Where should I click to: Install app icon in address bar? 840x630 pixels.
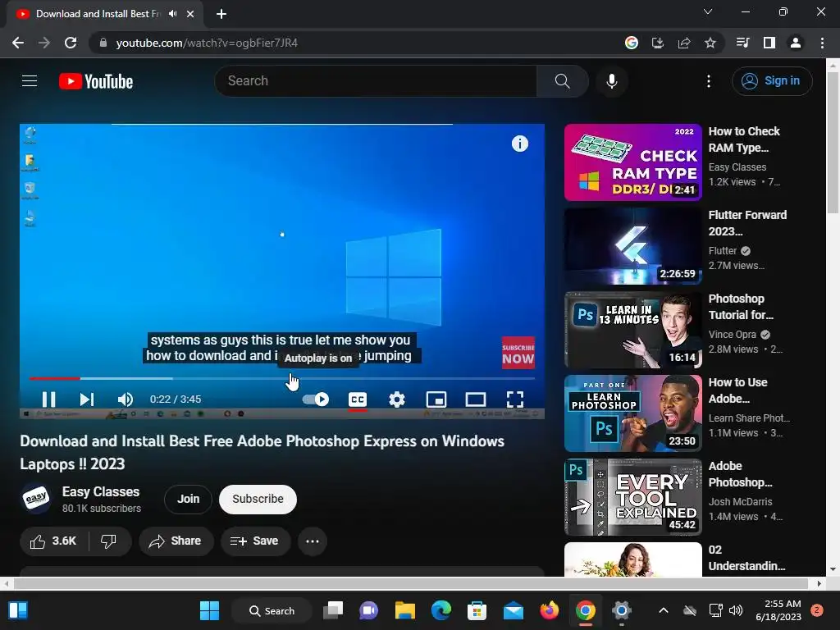tap(657, 43)
